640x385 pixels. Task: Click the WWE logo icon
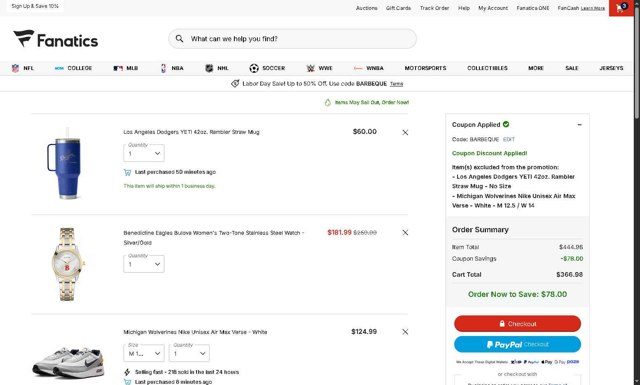[311, 68]
